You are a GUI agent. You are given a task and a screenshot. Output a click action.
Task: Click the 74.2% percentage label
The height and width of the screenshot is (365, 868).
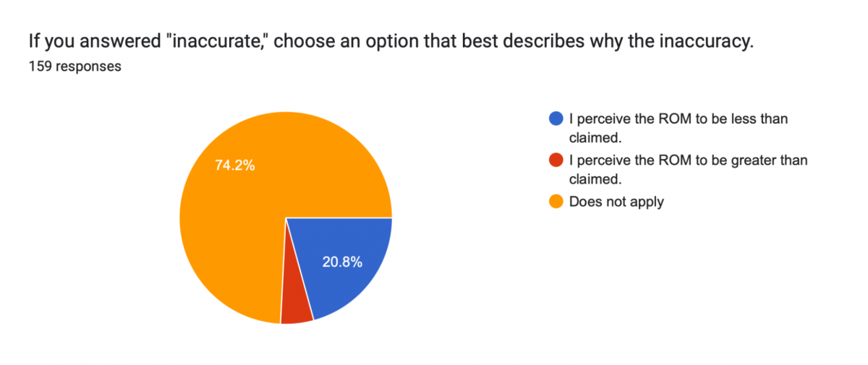pos(234,165)
